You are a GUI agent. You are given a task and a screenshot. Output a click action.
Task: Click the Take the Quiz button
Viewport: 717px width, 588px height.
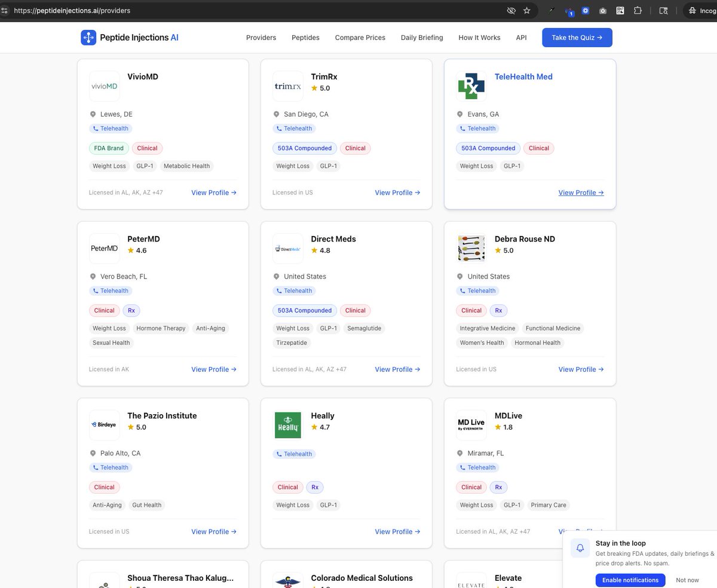577,38
